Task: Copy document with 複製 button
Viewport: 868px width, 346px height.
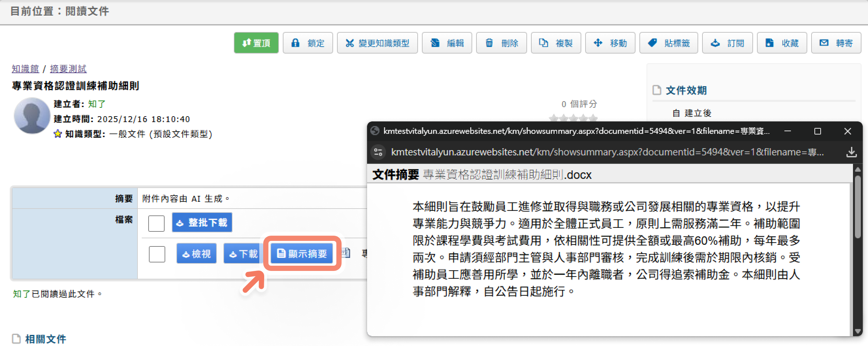Action: click(555, 43)
